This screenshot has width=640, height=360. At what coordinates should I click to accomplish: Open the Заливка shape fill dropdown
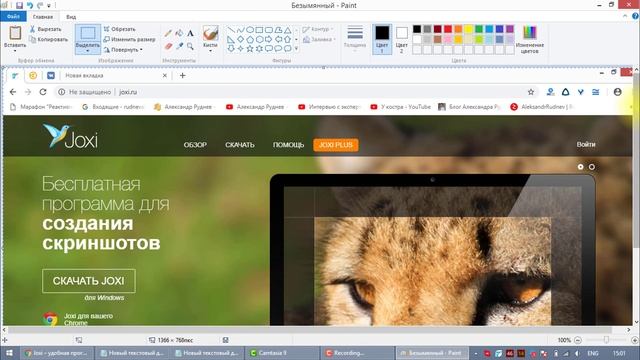(319, 40)
